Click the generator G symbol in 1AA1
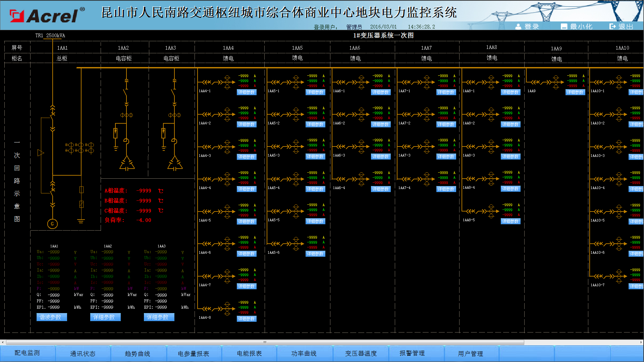644x362 pixels. (x=52, y=224)
